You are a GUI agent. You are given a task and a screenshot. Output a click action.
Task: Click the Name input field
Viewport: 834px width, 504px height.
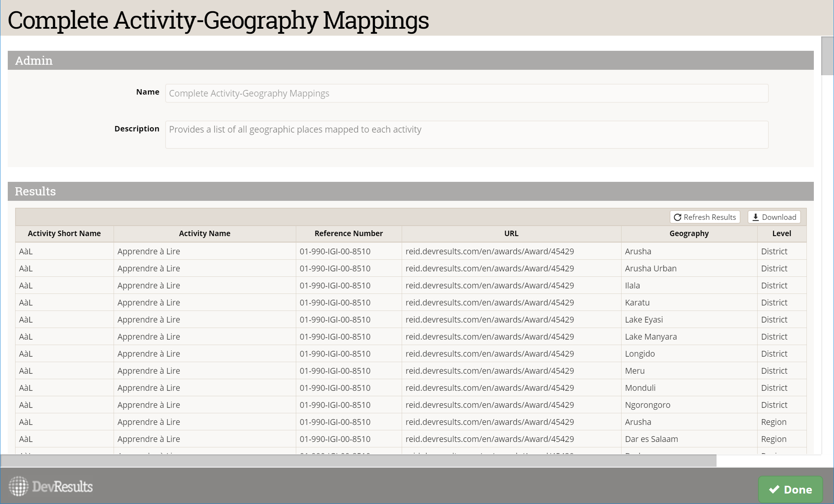point(466,93)
